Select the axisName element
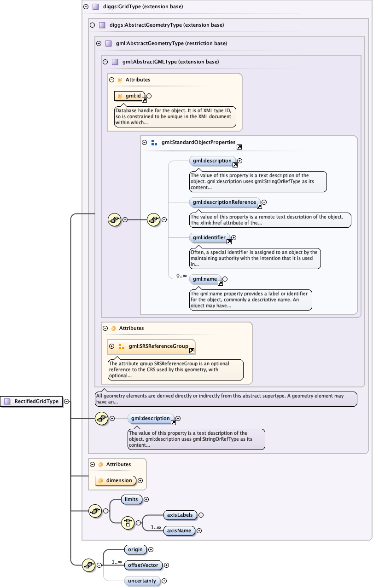The width and height of the screenshot is (373, 588). pyautogui.click(x=179, y=530)
